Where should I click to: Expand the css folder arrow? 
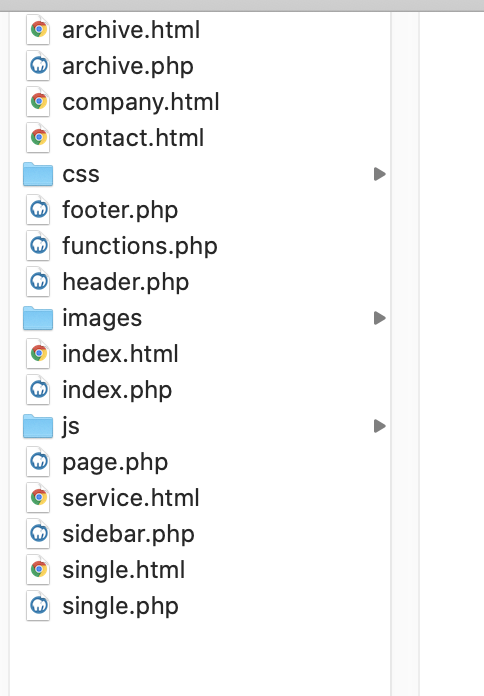[x=379, y=174]
